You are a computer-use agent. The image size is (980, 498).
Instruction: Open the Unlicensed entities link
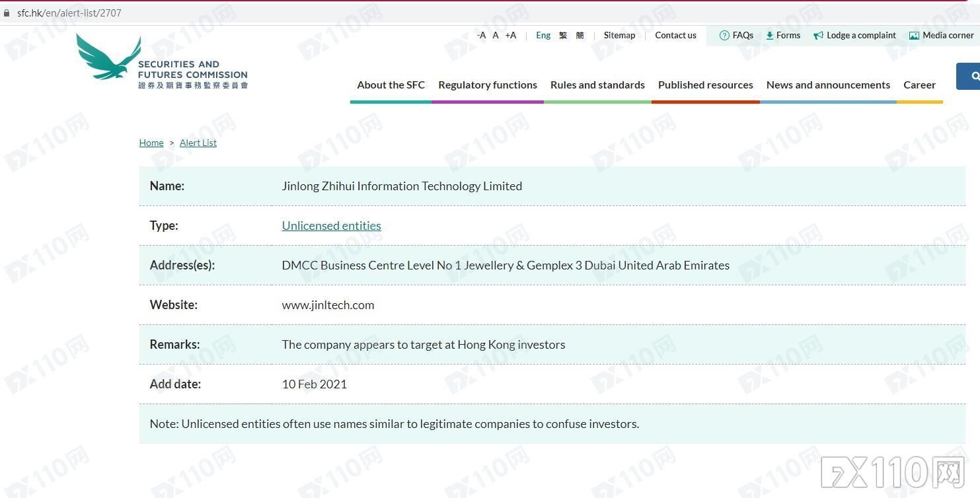coord(331,226)
